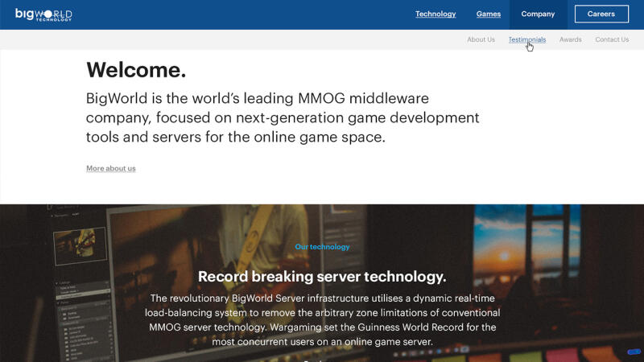Click the BigWorld MMOG middleware intro paragraph
The width and height of the screenshot is (644, 362).
point(283,117)
